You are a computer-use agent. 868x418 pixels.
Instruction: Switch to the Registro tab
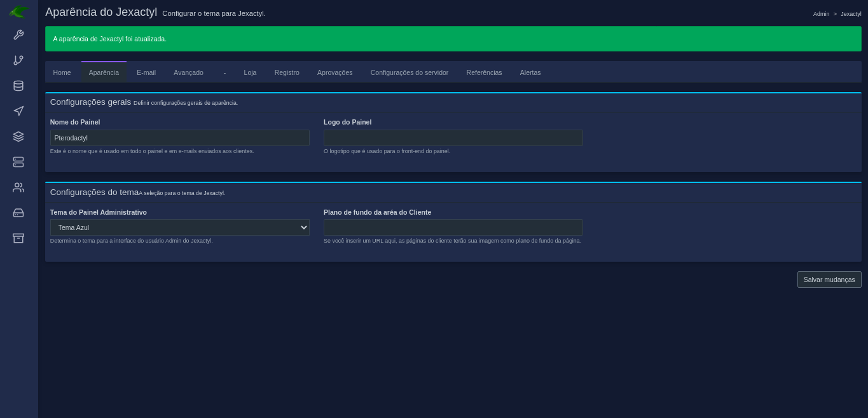click(x=287, y=72)
